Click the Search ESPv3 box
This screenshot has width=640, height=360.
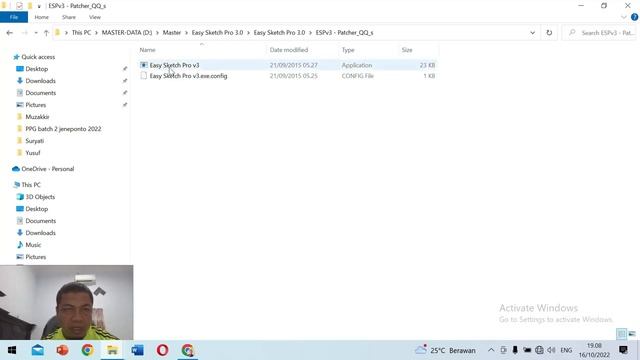(x=600, y=33)
